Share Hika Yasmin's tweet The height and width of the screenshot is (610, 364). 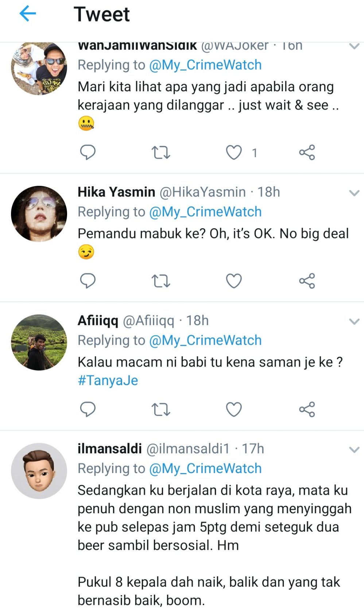pyautogui.click(x=307, y=281)
